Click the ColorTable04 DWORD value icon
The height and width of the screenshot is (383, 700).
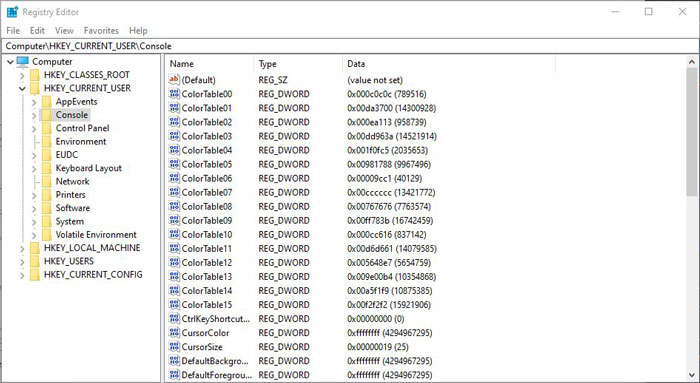[174, 150]
